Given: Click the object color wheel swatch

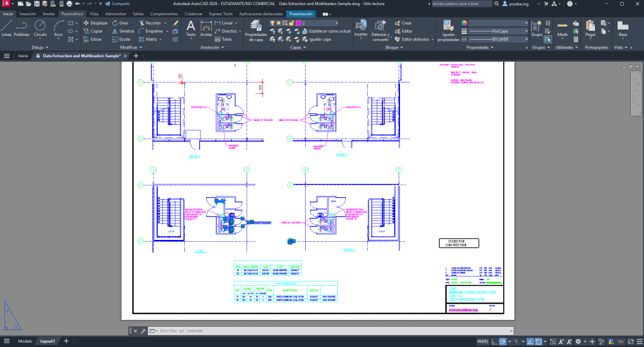Looking at the screenshot, I should click(465, 23).
